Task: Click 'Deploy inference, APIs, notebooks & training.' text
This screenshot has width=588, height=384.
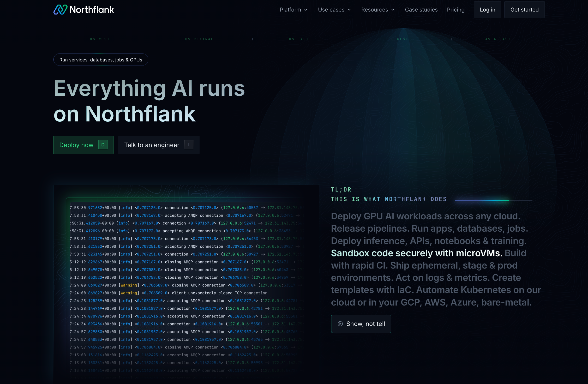Action: pyautogui.click(x=429, y=241)
